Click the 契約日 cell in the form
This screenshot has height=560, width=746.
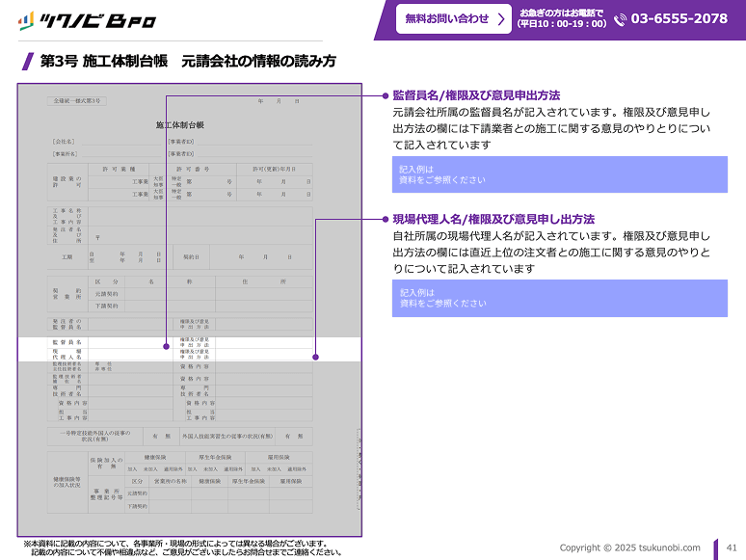pos(191,257)
